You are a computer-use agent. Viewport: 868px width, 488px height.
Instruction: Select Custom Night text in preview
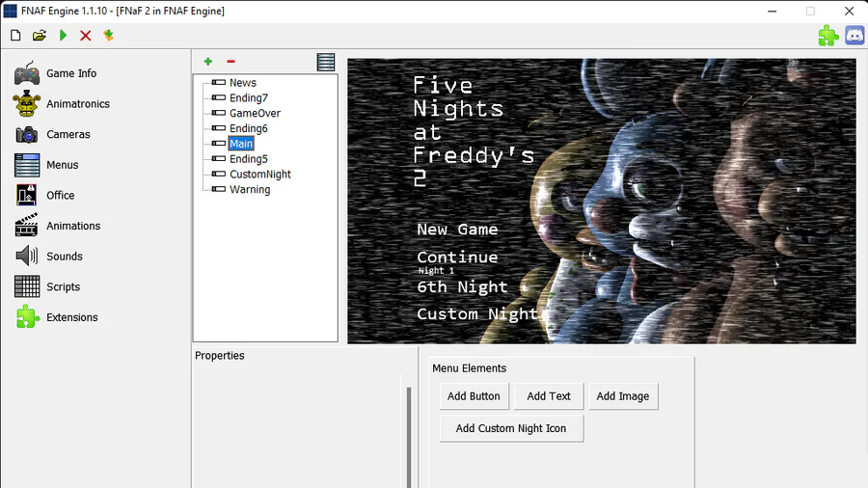pyautogui.click(x=477, y=313)
